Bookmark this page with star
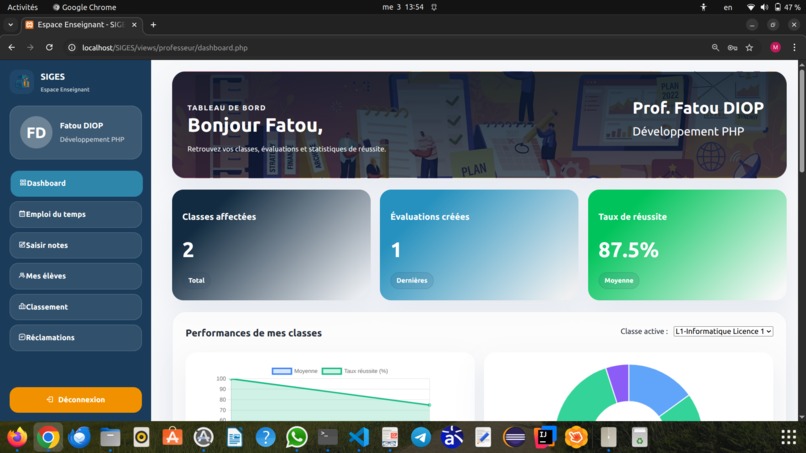Image resolution: width=806 pixels, height=453 pixels. (749, 47)
